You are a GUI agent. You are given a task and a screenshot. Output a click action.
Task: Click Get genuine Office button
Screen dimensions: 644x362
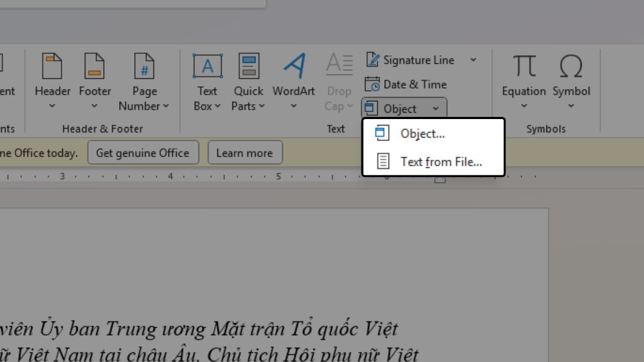click(143, 153)
